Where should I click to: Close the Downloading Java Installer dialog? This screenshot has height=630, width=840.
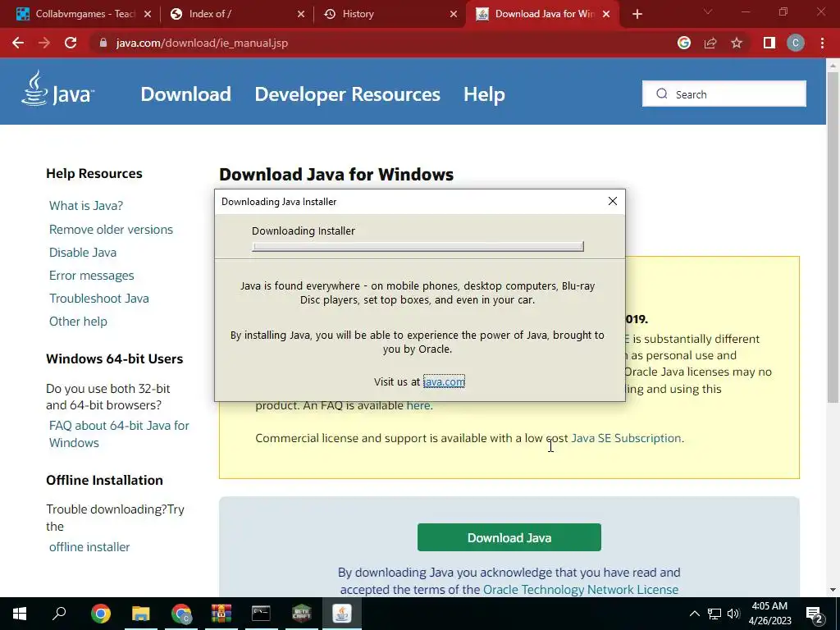[612, 201]
